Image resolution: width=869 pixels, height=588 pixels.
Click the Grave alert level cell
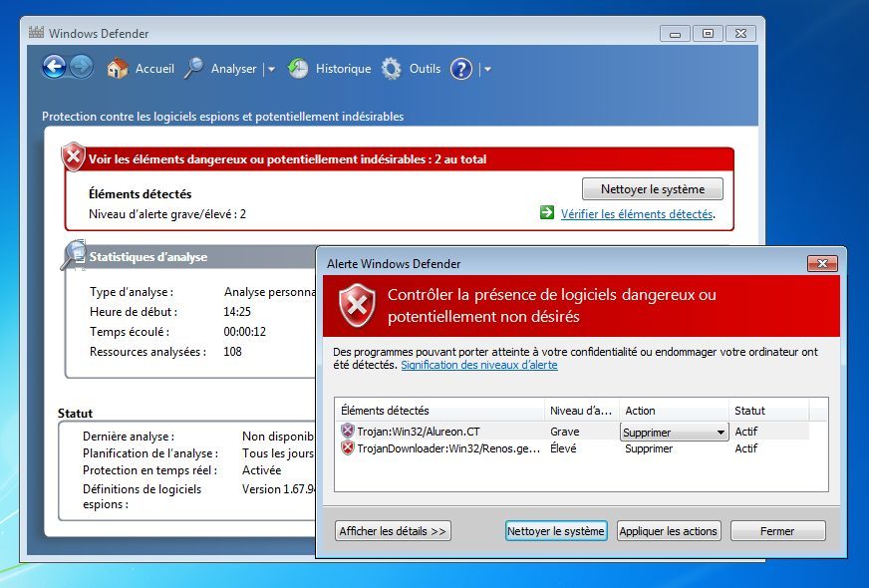tap(565, 432)
